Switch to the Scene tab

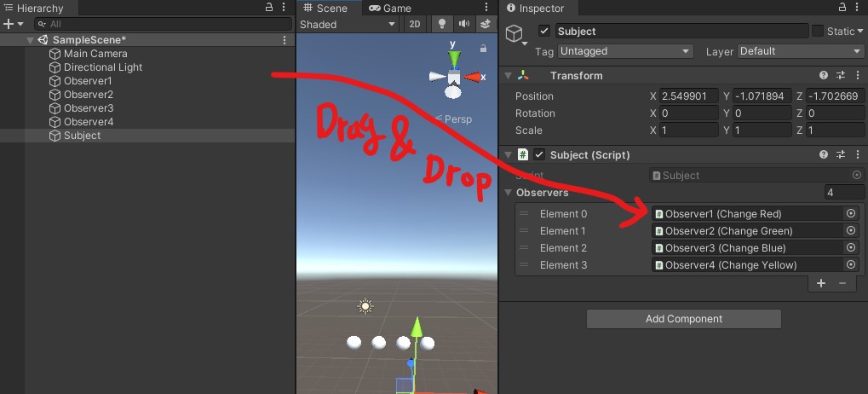[x=325, y=8]
